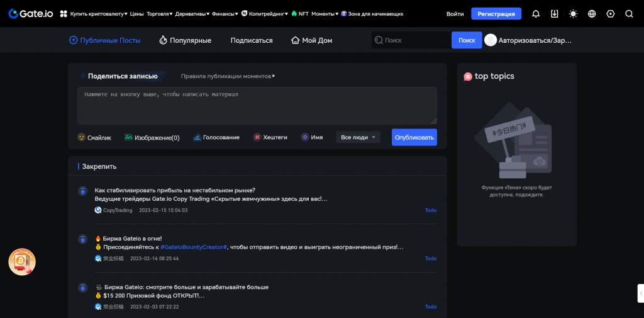Add hashtags using Хештеги button
Image resolution: width=644 pixels, height=318 pixels.
[257, 137]
